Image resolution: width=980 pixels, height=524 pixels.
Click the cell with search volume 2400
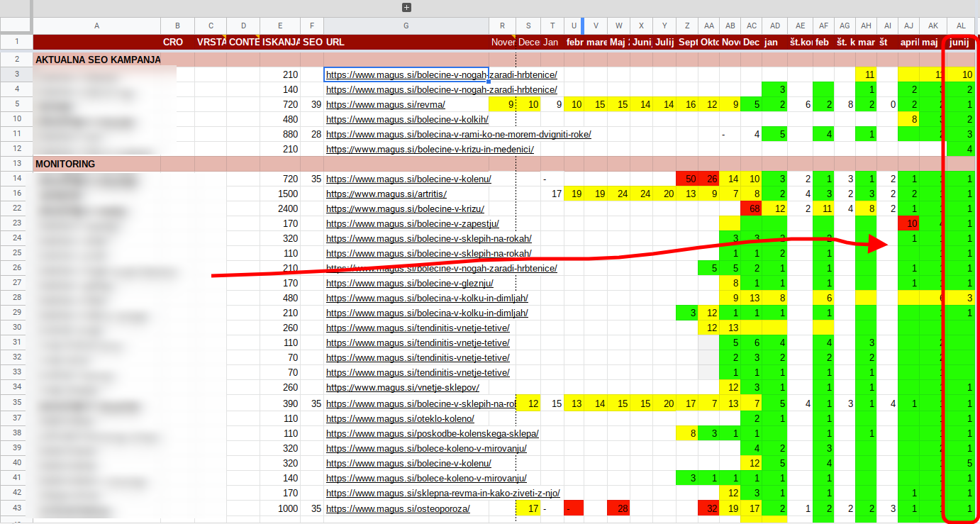click(279, 208)
